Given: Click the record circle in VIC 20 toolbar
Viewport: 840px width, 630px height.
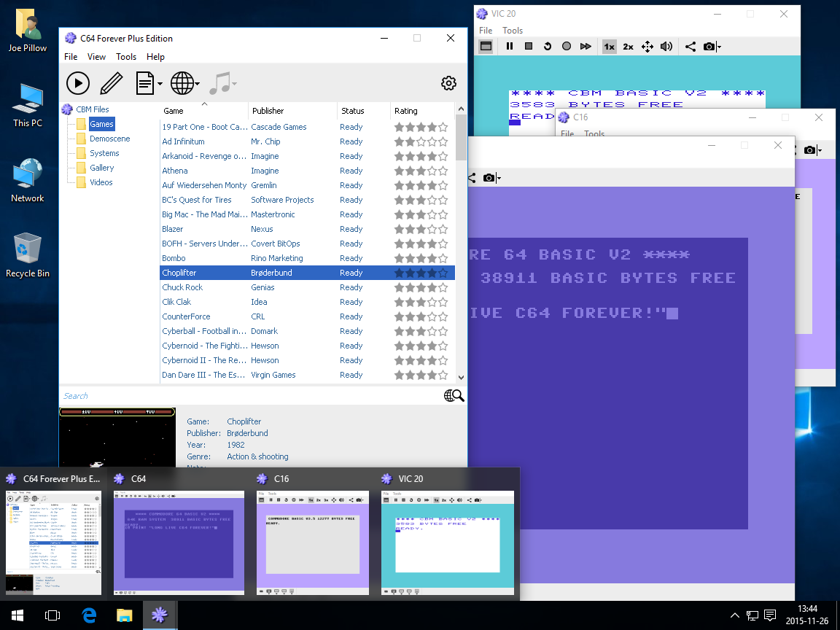Looking at the screenshot, I should click(567, 47).
